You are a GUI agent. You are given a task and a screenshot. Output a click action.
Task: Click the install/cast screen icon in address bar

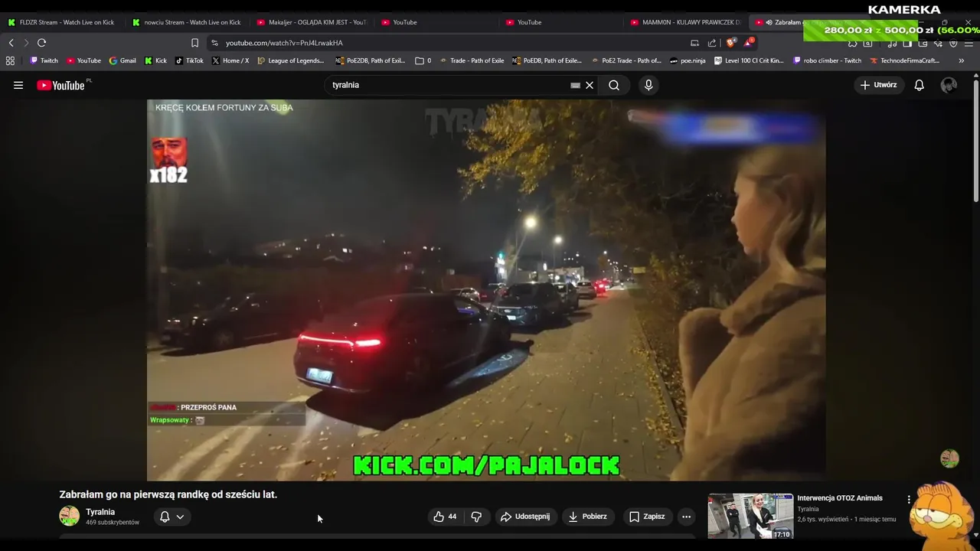coord(694,43)
